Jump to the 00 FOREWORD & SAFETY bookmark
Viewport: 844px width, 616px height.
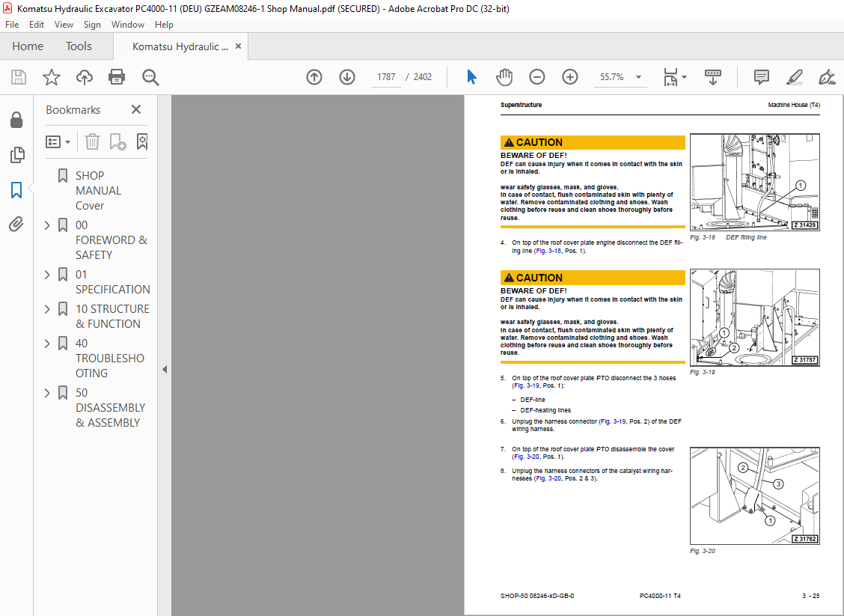tap(111, 240)
